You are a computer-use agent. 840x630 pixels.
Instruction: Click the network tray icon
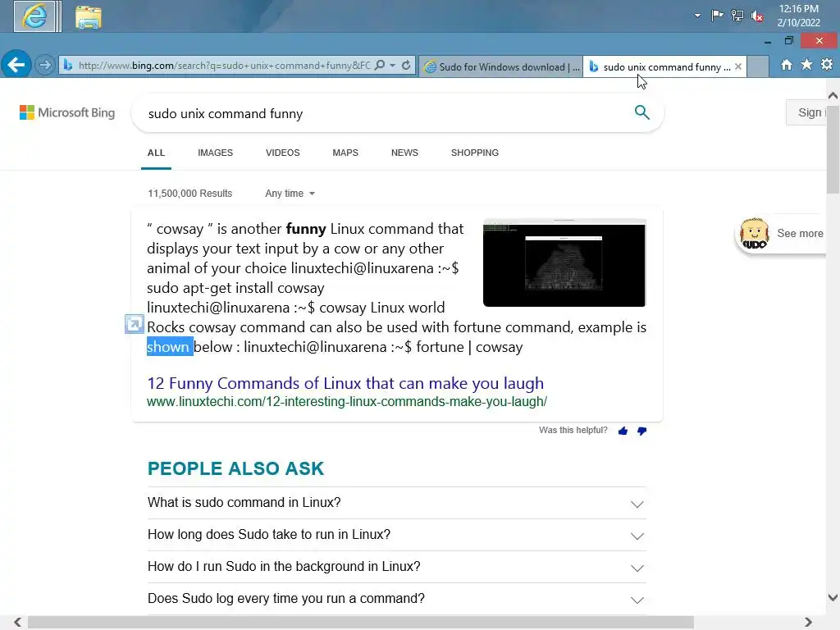737,16
